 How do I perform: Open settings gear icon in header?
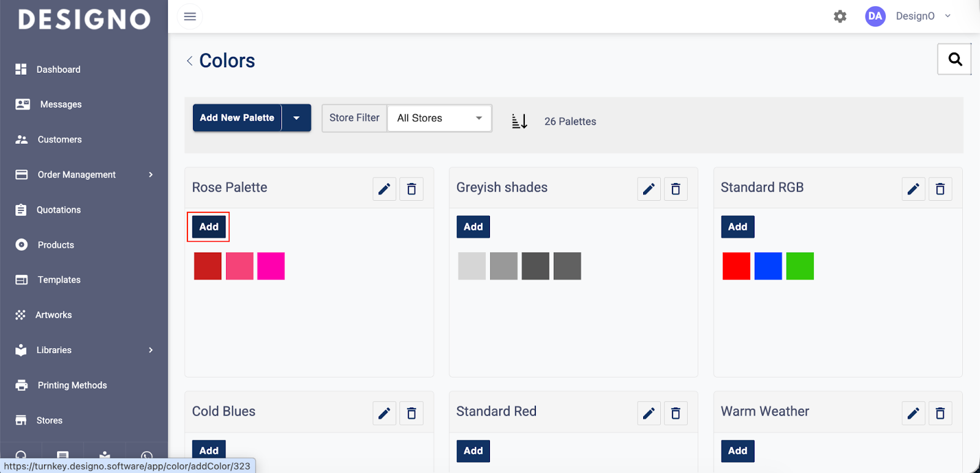840,17
